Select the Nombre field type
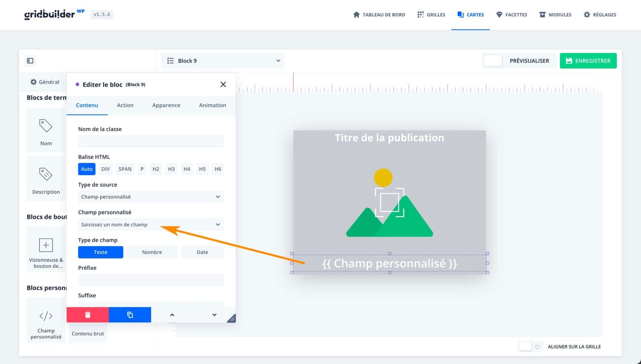 coord(152,252)
